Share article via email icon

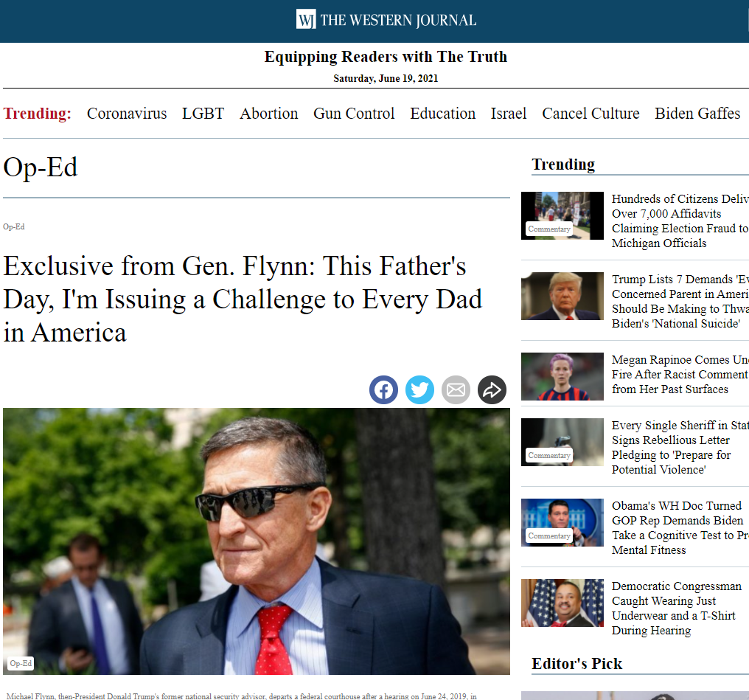pos(456,390)
